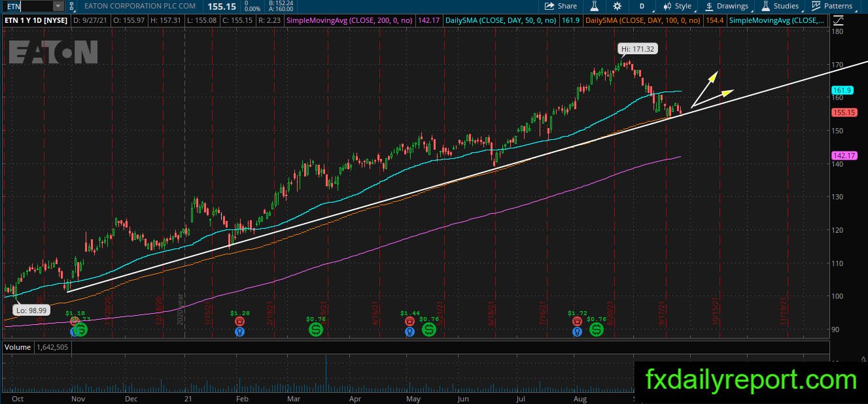Click the May earnings lightbulb icon
The width and height of the screenshot is (868, 404).
pyautogui.click(x=409, y=331)
